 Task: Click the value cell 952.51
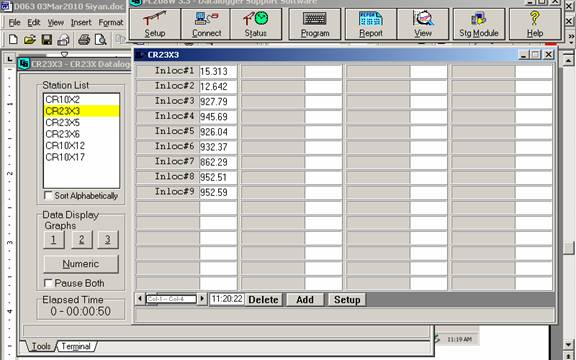pyautogui.click(x=218, y=177)
